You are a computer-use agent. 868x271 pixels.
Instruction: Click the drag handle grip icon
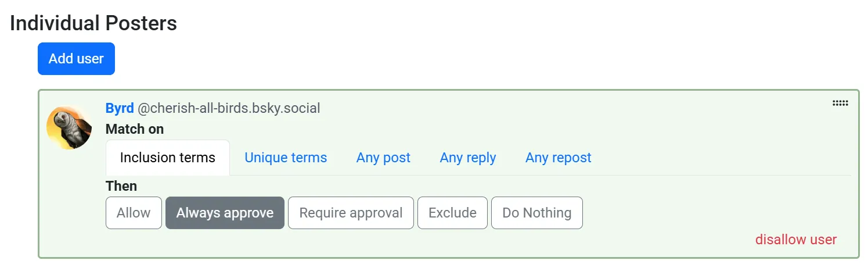(840, 104)
